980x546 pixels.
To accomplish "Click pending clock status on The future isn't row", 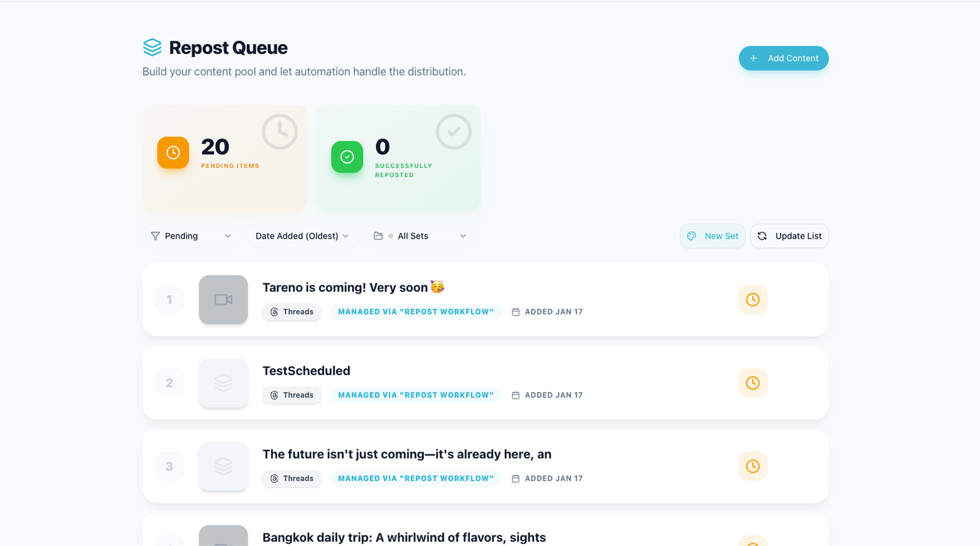I will (x=752, y=466).
